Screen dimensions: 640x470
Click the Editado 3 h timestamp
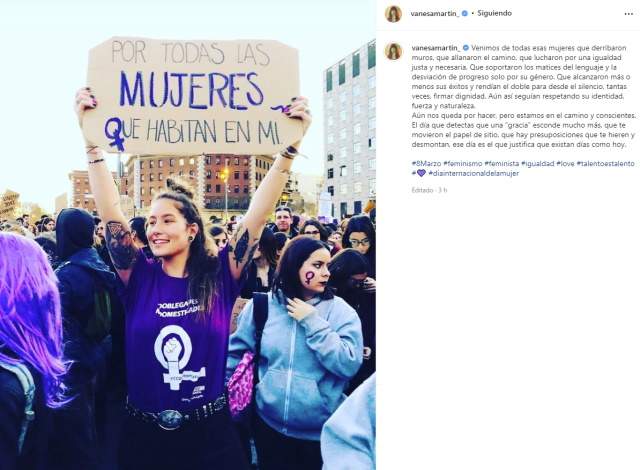point(429,190)
